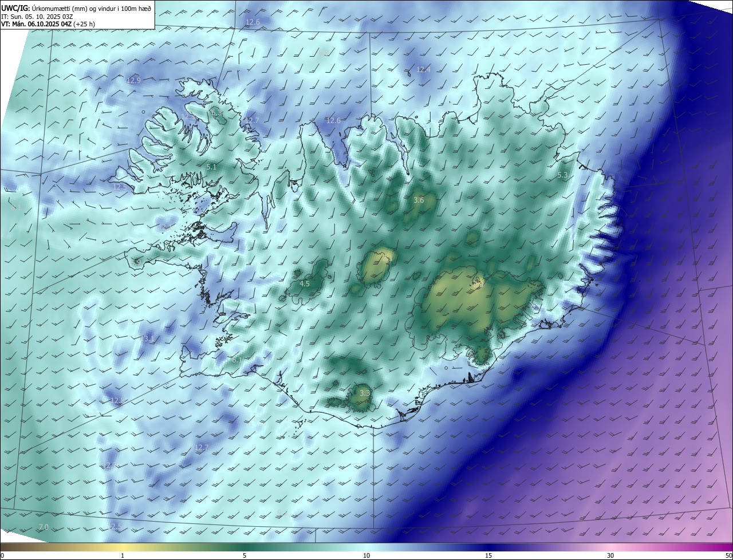733x560 pixels.
Task: Click the 6.1 value label on the map
Action: [x=237, y=360]
